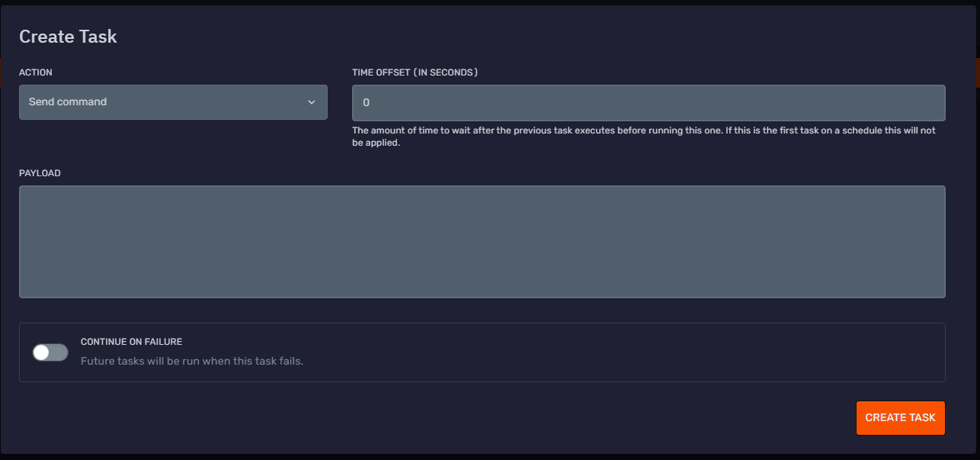This screenshot has height=460, width=980.
Task: Click the "PAYLOAD" field label
Action: click(x=40, y=173)
